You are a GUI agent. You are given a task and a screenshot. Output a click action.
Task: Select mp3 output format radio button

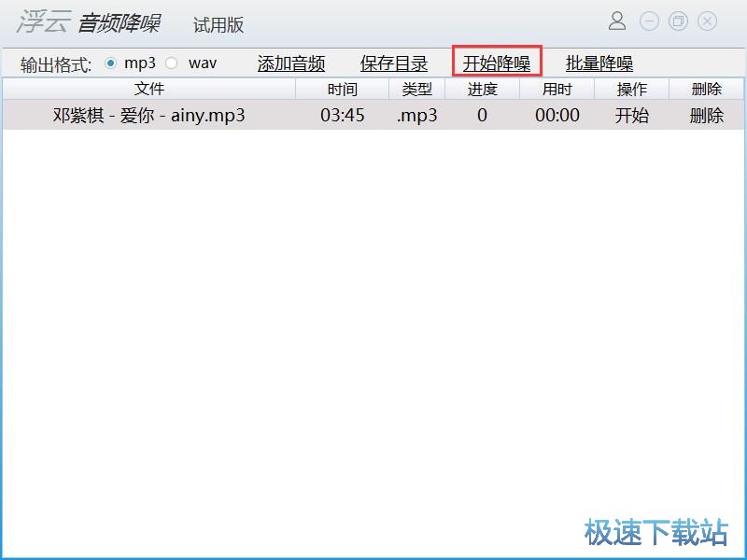coord(110,63)
